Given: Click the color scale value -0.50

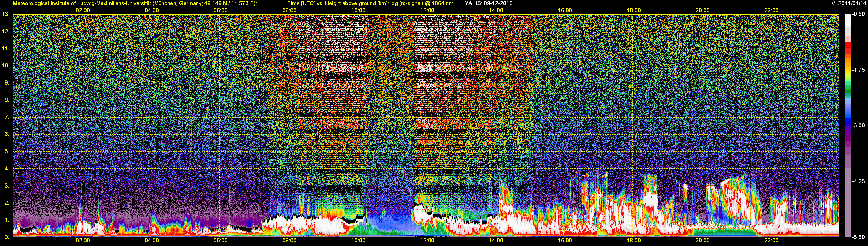Looking at the screenshot, I should [x=858, y=14].
